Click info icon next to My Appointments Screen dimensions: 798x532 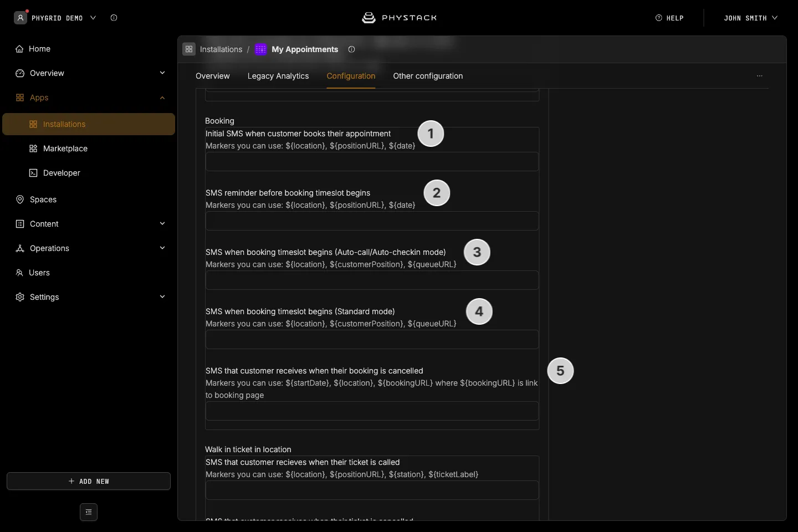[351, 49]
